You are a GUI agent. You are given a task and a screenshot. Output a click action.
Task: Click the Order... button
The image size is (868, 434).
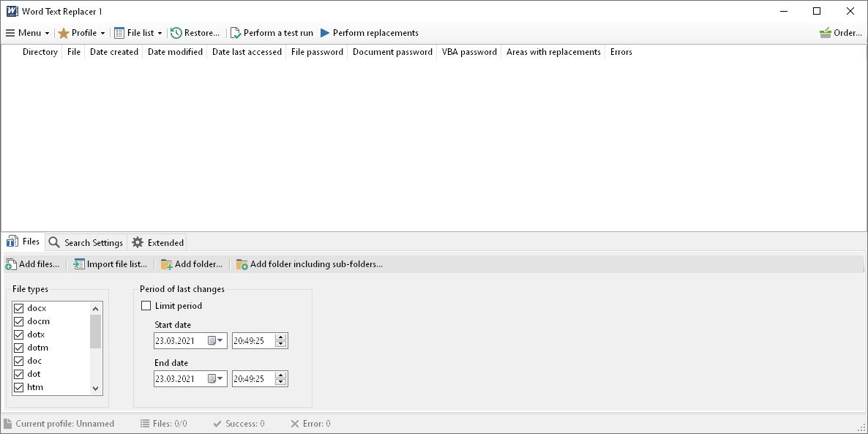point(840,33)
